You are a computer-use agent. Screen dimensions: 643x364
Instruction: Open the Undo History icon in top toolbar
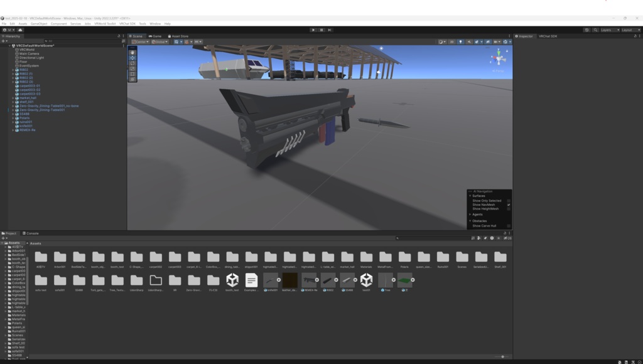click(x=587, y=30)
